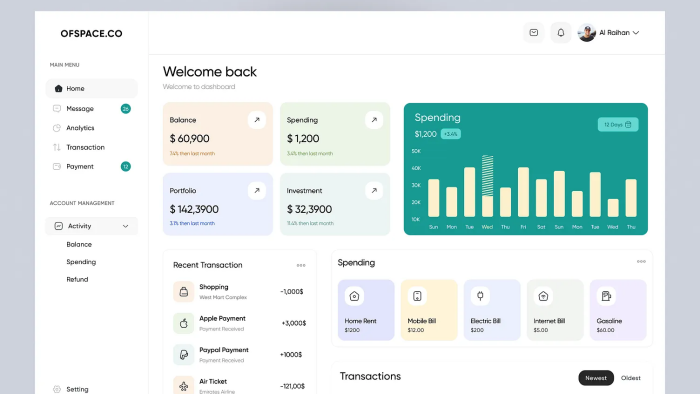Open the mail inbox icon in header
Image resolution: width=700 pixels, height=394 pixels.
pyautogui.click(x=533, y=33)
